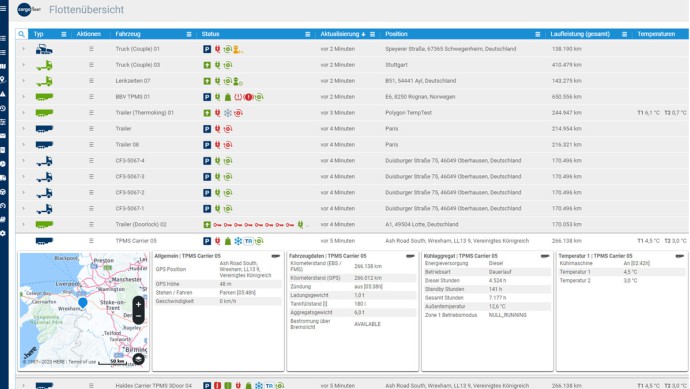Select vehicle name Trailer (Doorlock) 02
This screenshot has width=690, height=389.
[141, 224]
